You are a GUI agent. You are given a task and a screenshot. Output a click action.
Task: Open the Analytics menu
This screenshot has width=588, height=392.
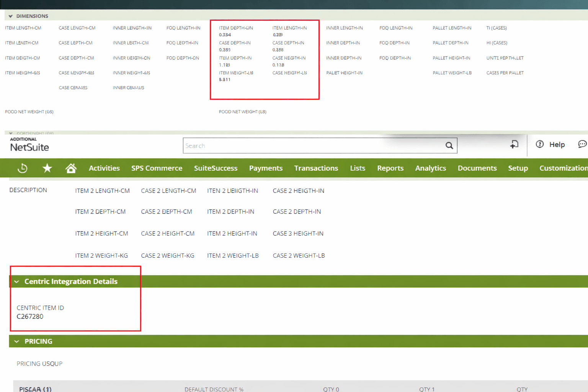point(430,168)
